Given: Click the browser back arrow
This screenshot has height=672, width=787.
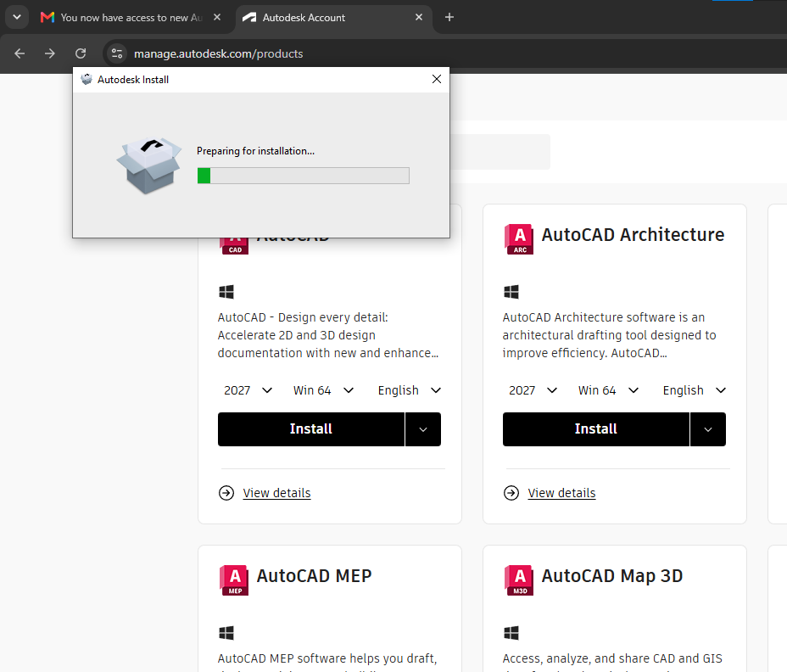Looking at the screenshot, I should [x=20, y=53].
